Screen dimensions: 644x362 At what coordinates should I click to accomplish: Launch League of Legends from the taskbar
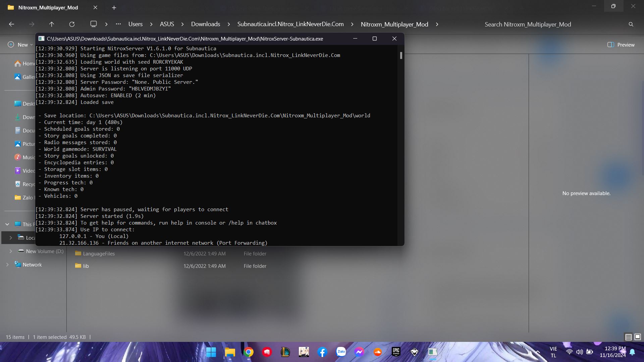pyautogui.click(x=285, y=352)
